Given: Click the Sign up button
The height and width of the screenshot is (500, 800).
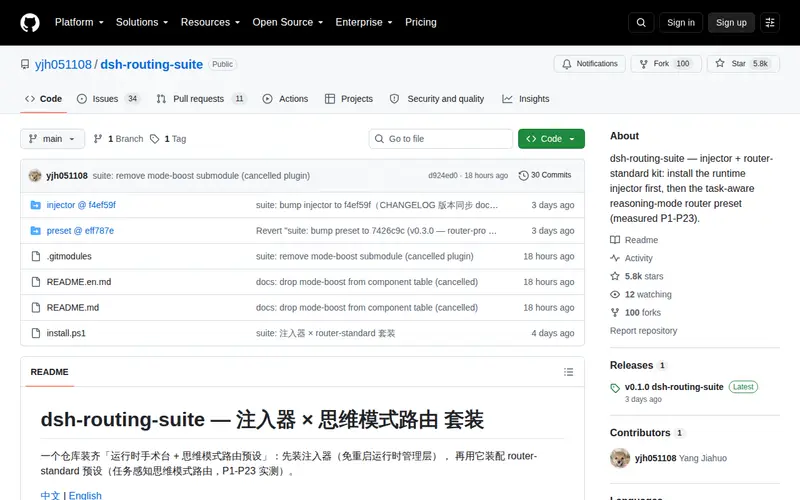Looking at the screenshot, I should [x=731, y=22].
